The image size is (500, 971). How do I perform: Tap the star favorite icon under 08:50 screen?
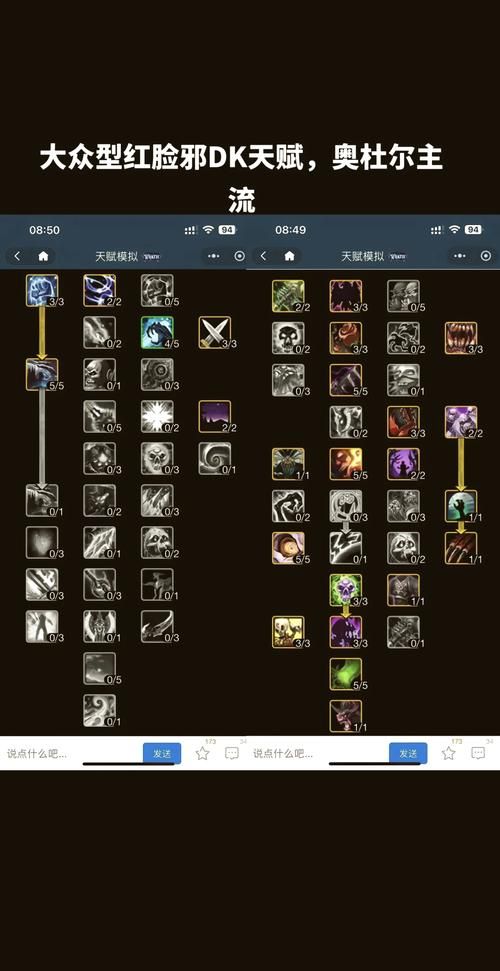point(203,753)
